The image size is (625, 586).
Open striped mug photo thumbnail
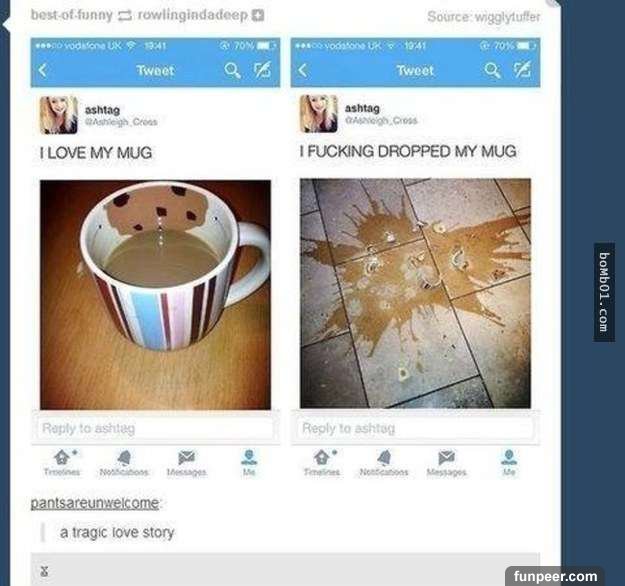click(155, 295)
